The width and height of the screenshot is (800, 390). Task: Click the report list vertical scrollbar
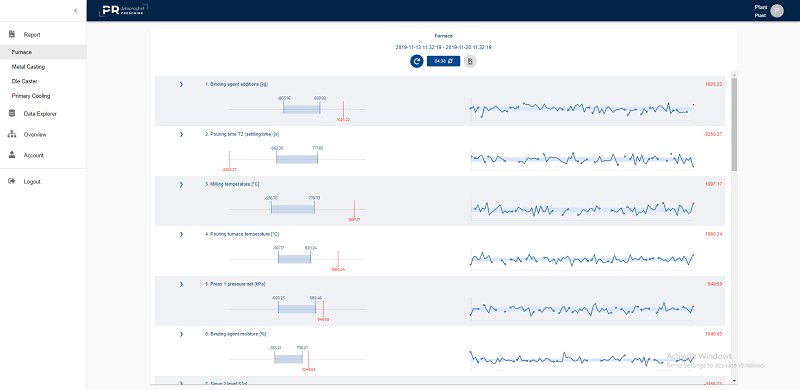(x=734, y=227)
